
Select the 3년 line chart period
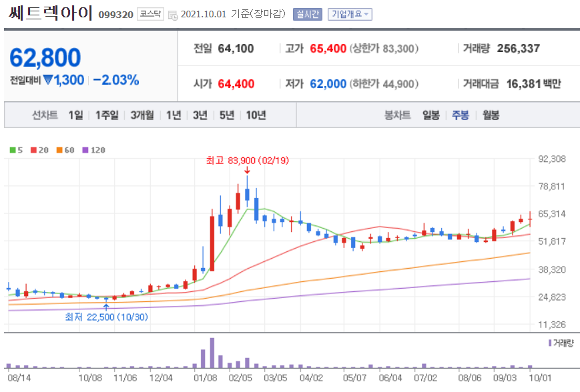click(x=200, y=115)
